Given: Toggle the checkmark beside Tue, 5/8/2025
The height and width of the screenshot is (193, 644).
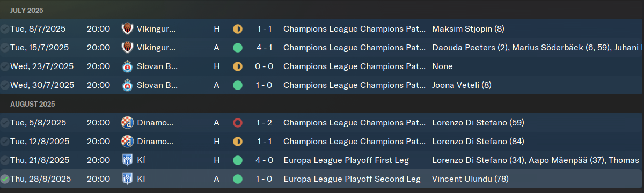Looking at the screenshot, I should 5,123.
